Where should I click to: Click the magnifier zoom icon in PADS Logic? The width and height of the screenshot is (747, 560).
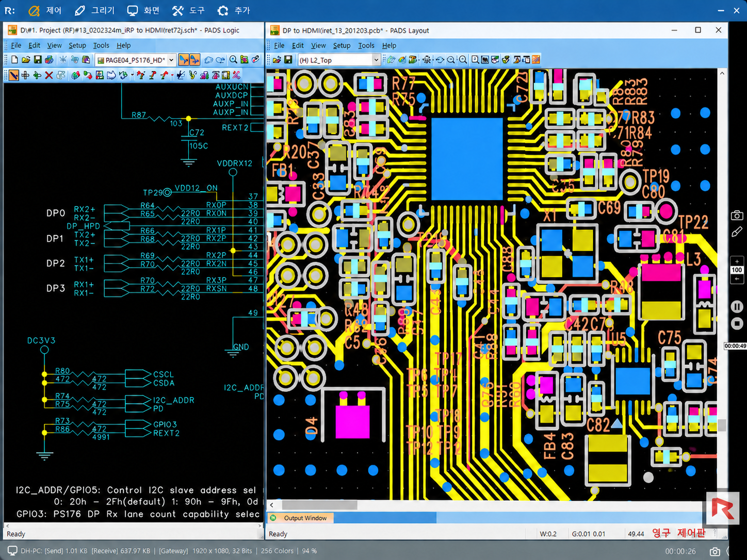point(233,60)
